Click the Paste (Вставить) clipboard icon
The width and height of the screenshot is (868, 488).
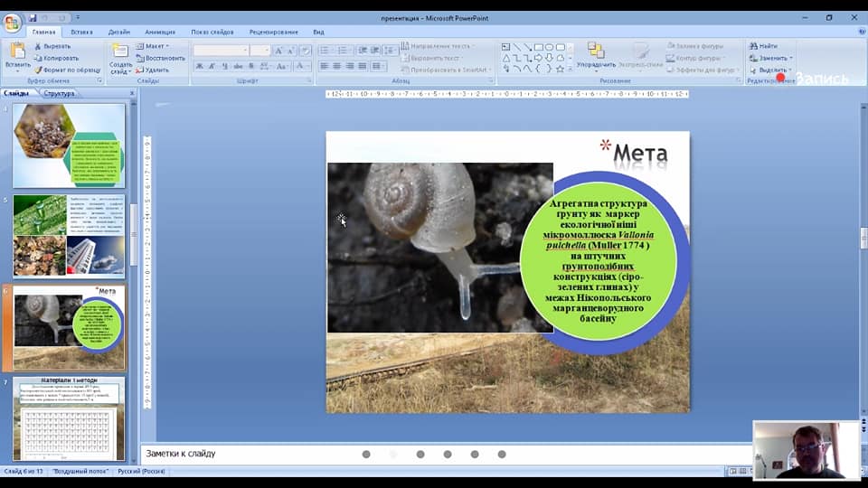point(17,51)
